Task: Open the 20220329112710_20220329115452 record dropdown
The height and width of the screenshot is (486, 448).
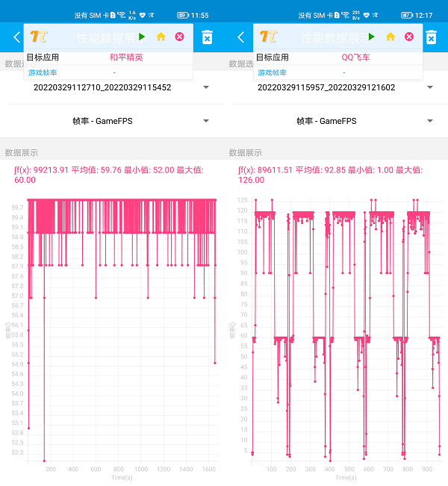Action: 112,87
